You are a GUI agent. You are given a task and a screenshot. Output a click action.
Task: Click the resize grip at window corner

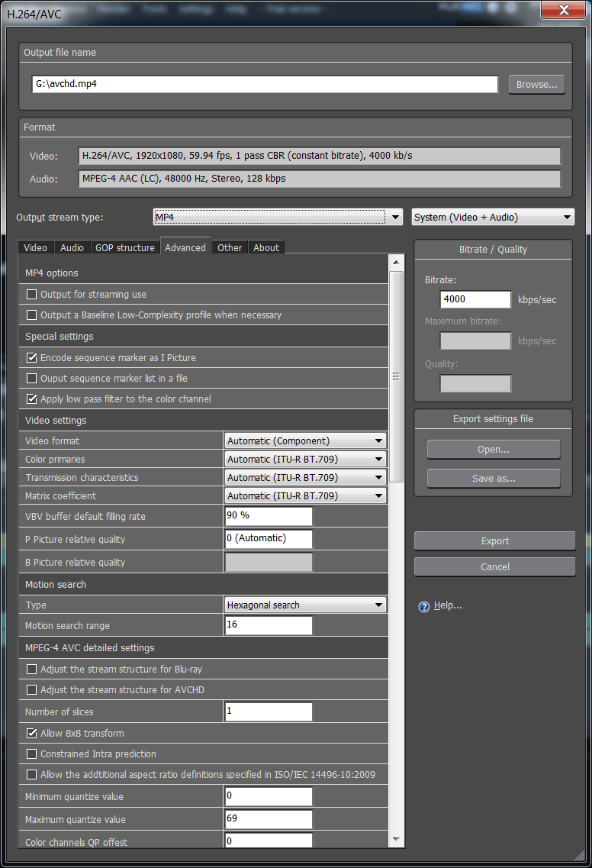click(x=579, y=856)
